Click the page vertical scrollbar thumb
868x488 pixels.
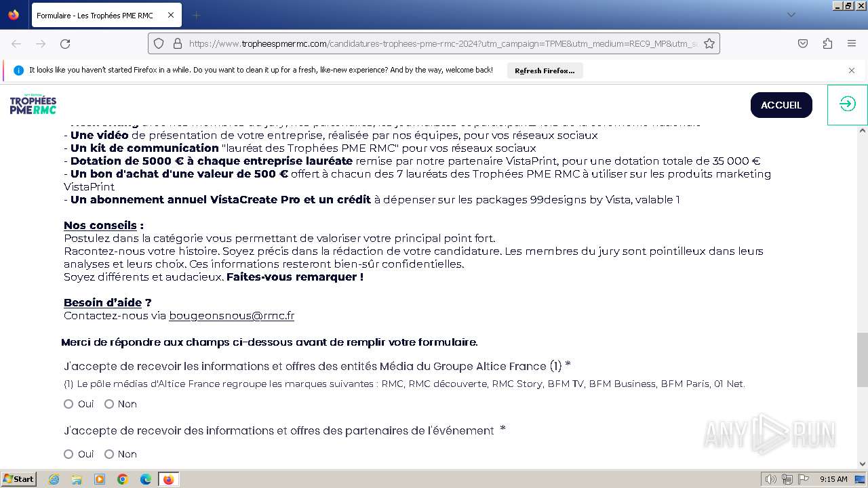point(863,359)
